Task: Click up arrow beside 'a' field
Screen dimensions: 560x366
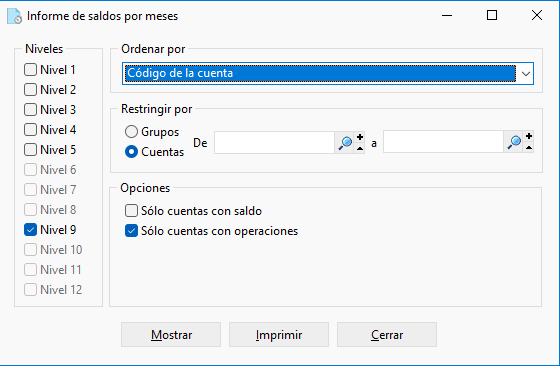Action: pyautogui.click(x=529, y=147)
